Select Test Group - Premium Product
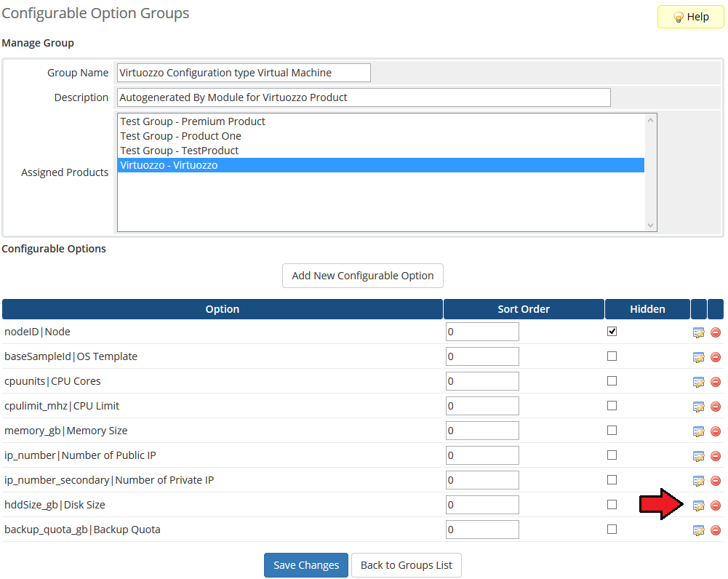The image size is (728, 579). [380, 121]
